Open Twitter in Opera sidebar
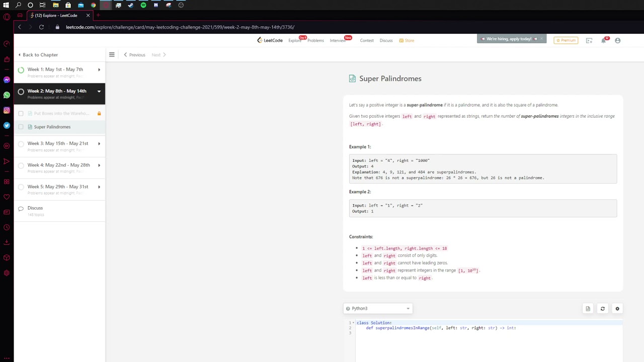 point(7,125)
